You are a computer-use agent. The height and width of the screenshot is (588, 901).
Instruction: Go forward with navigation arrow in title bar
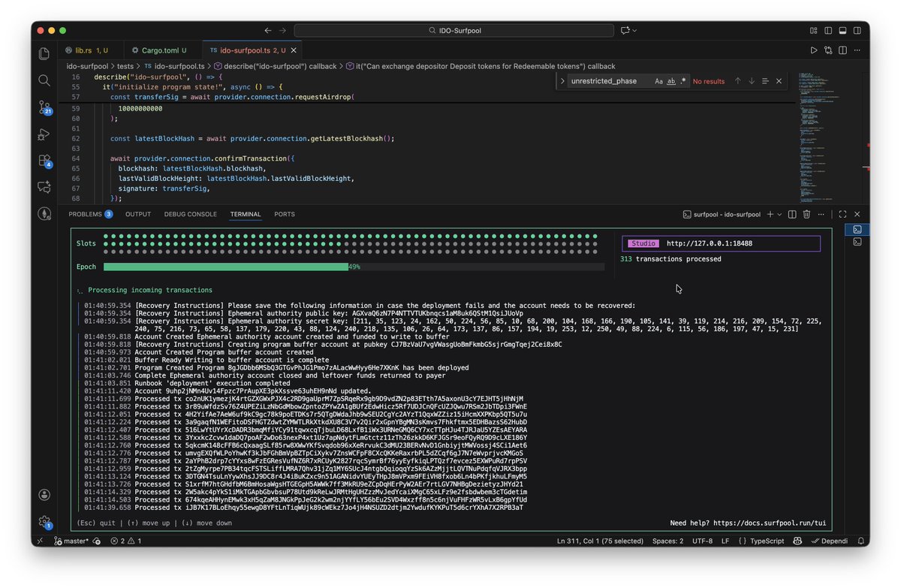pyautogui.click(x=283, y=30)
